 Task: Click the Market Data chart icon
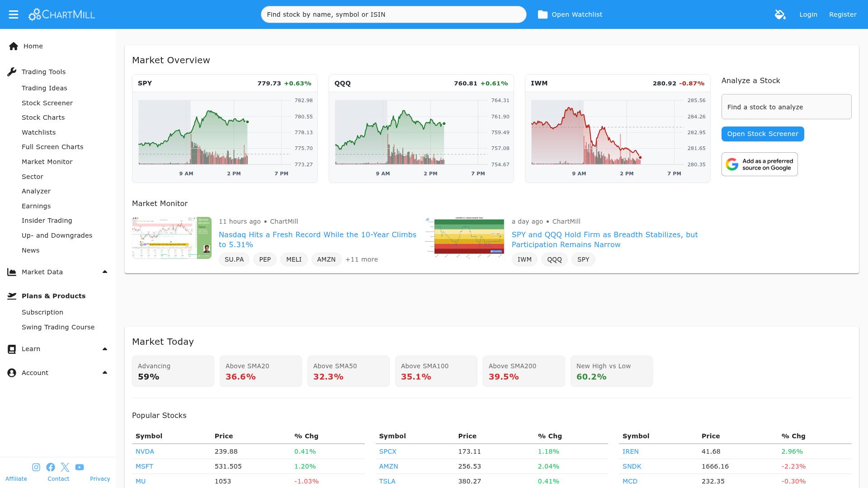12,272
